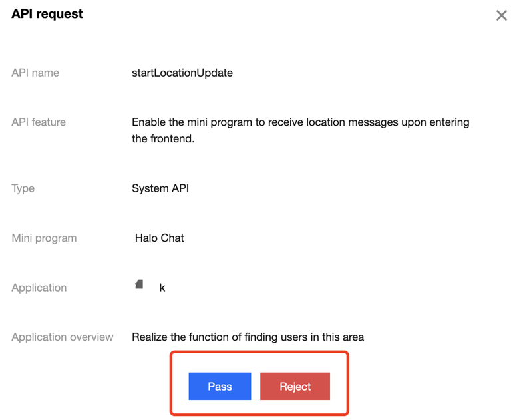Click the application icon beside k
Screen dimensions: 515x420
point(139,284)
